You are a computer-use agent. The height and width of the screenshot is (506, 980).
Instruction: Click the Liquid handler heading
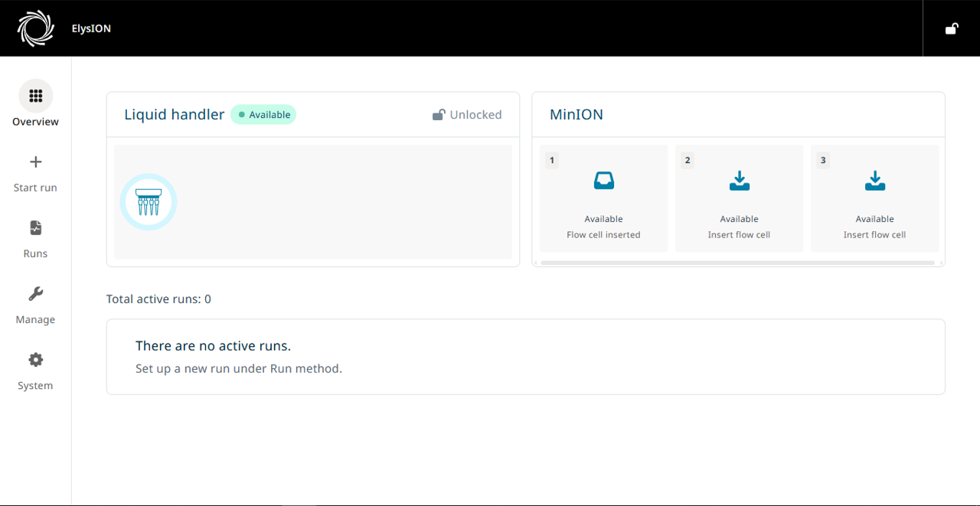[175, 115]
